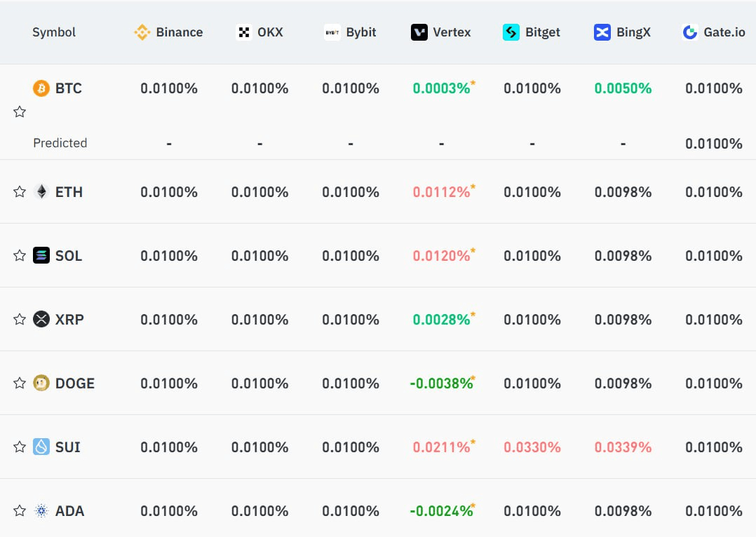Open the DOGE symbol link
The height and width of the screenshot is (537, 756).
pyautogui.click(x=75, y=383)
